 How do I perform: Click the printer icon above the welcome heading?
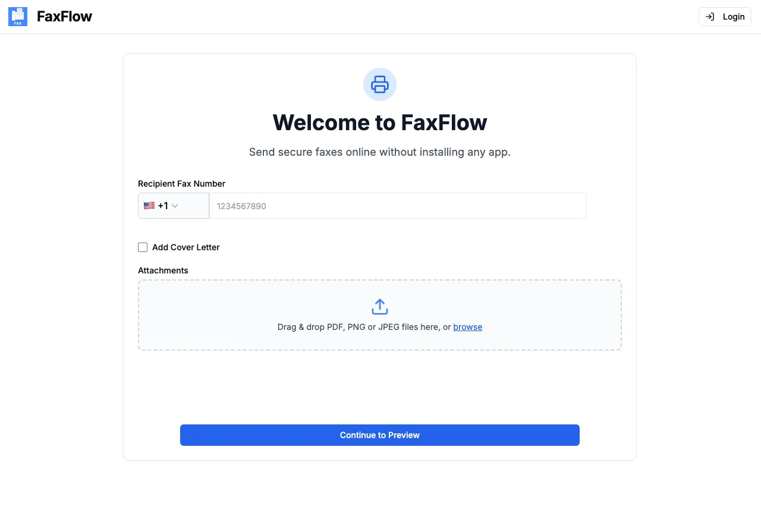tap(379, 84)
